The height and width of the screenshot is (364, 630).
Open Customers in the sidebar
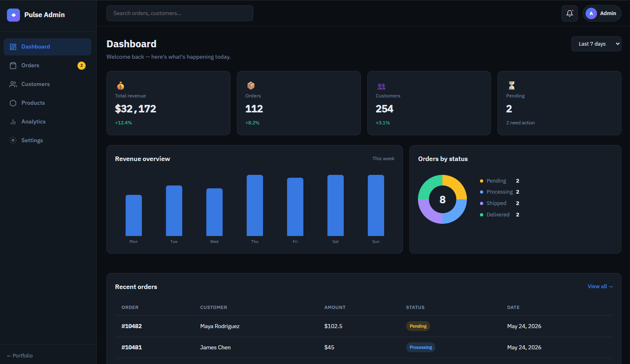click(47, 84)
